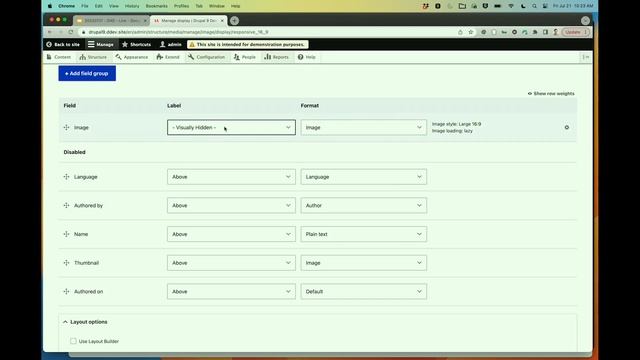Go to Content admin menu
Viewport: 640px width, 360px height.
tap(59, 57)
